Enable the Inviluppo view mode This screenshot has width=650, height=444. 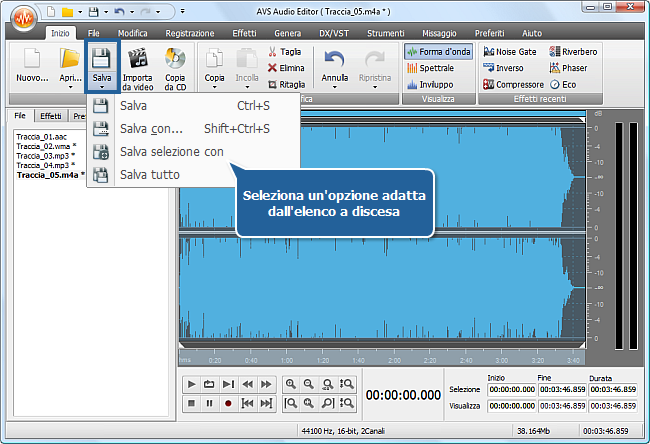(x=431, y=85)
